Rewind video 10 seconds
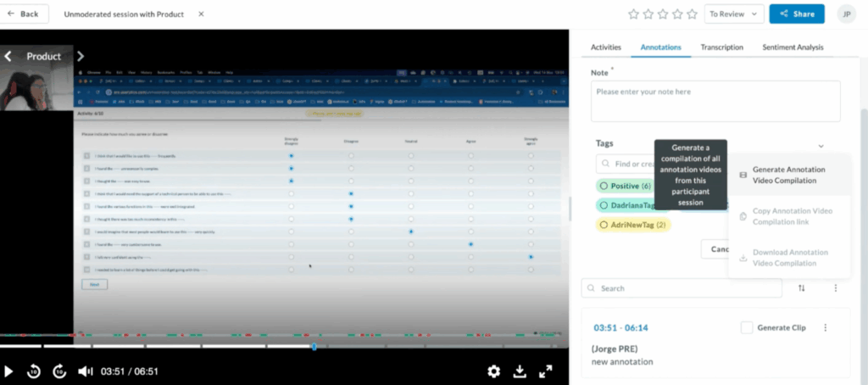Screen dimensions: 868x385 click(x=34, y=371)
